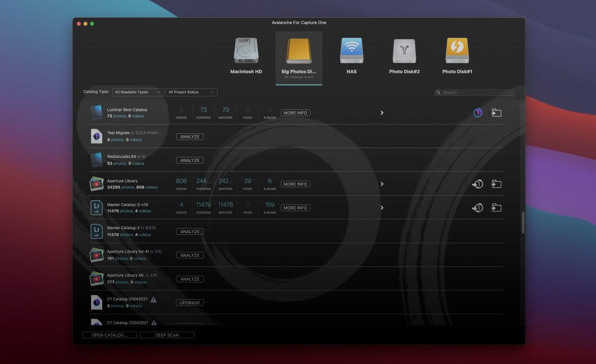Image resolution: width=596 pixels, height=364 pixels.
Task: Click the "WeSaturateLR4" catalog name
Action: [x=121, y=157]
